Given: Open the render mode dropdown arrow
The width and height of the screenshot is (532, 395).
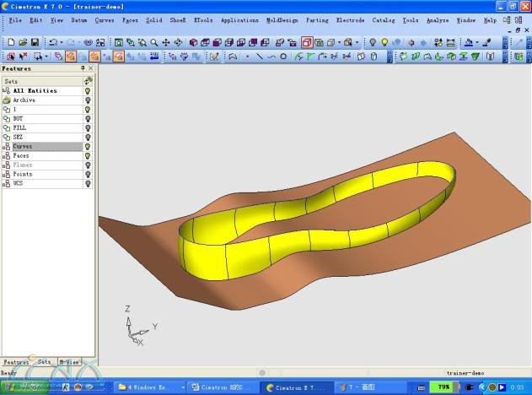Looking at the screenshot, I should coord(357,42).
